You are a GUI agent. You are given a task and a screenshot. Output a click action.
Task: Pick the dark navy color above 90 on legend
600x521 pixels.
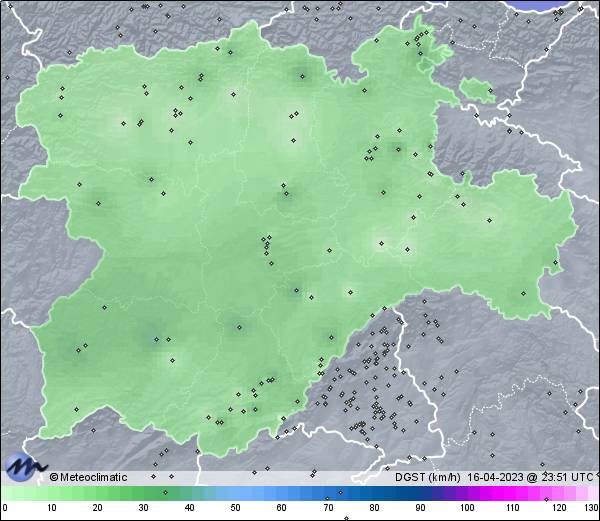420,493
